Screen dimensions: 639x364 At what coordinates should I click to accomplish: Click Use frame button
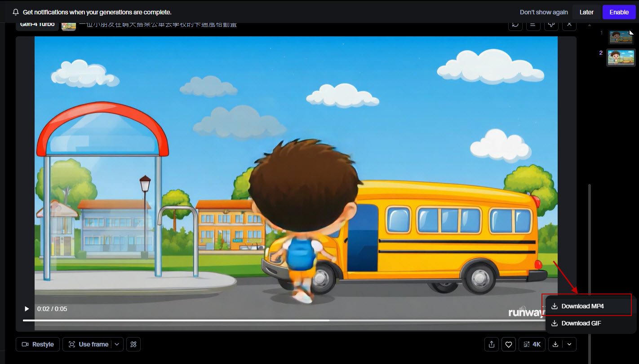[88, 344]
